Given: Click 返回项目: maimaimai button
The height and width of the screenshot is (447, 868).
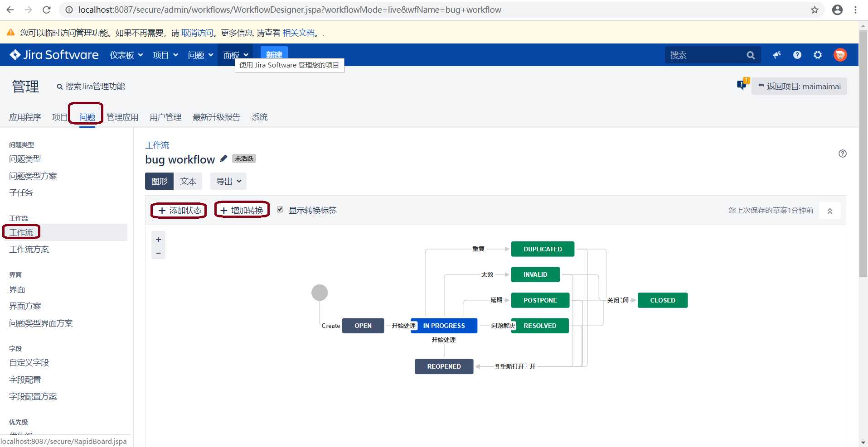Looking at the screenshot, I should [799, 86].
